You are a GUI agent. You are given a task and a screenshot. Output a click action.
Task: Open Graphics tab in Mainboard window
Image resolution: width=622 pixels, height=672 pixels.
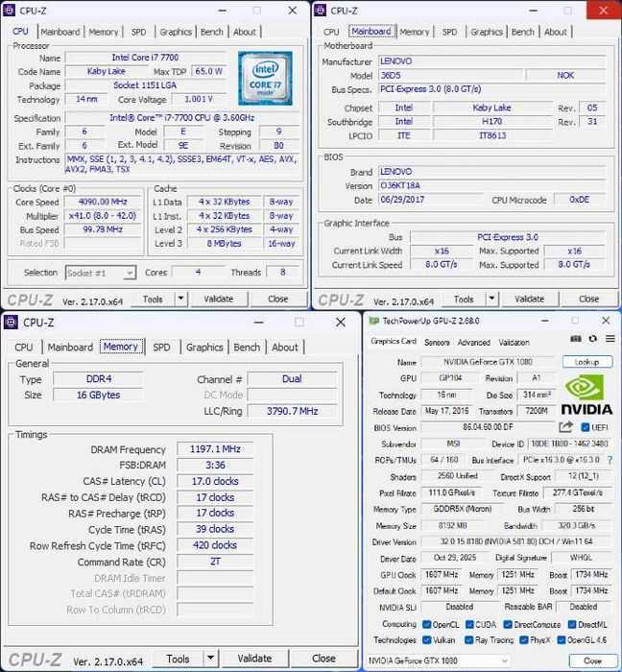pyautogui.click(x=487, y=32)
